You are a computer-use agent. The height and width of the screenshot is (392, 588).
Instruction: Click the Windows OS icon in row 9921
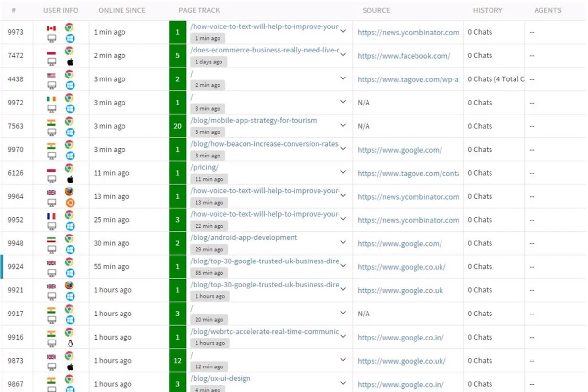point(70,296)
